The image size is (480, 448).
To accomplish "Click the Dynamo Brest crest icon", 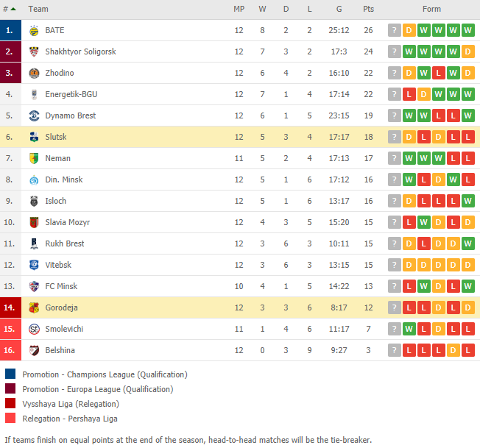I will (x=34, y=116).
